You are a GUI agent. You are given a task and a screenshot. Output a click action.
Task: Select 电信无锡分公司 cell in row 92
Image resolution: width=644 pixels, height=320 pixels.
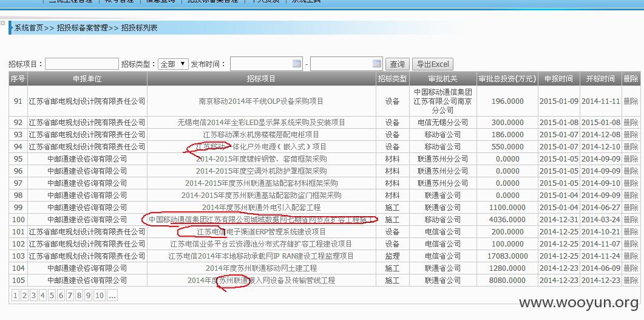coord(442,123)
